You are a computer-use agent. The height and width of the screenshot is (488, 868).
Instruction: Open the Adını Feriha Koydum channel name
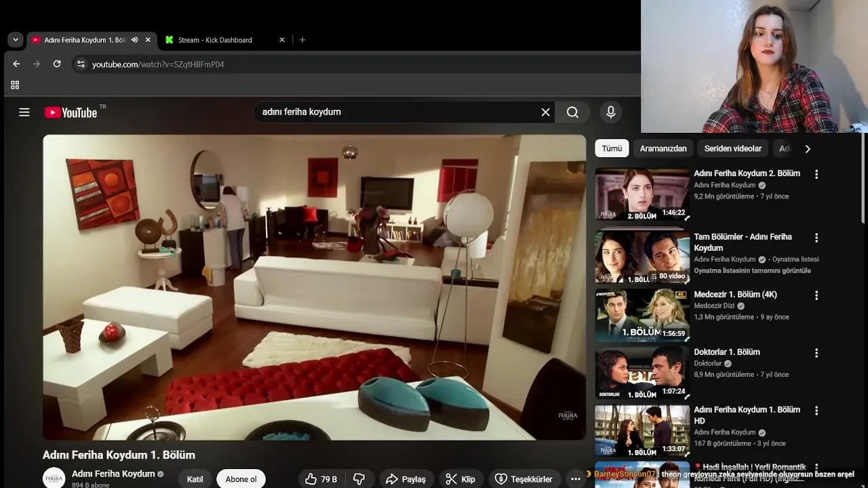coord(113,474)
